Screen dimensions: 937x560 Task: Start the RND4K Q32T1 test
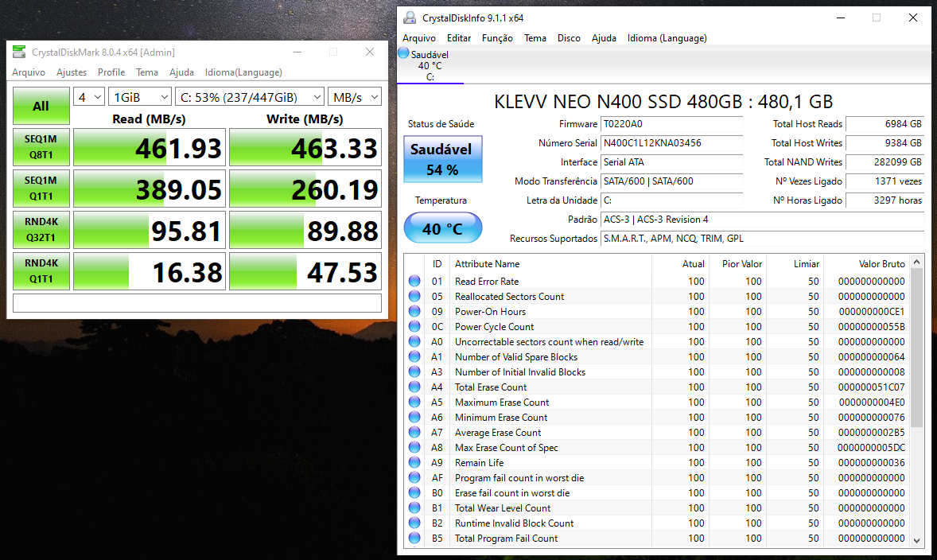pos(41,230)
